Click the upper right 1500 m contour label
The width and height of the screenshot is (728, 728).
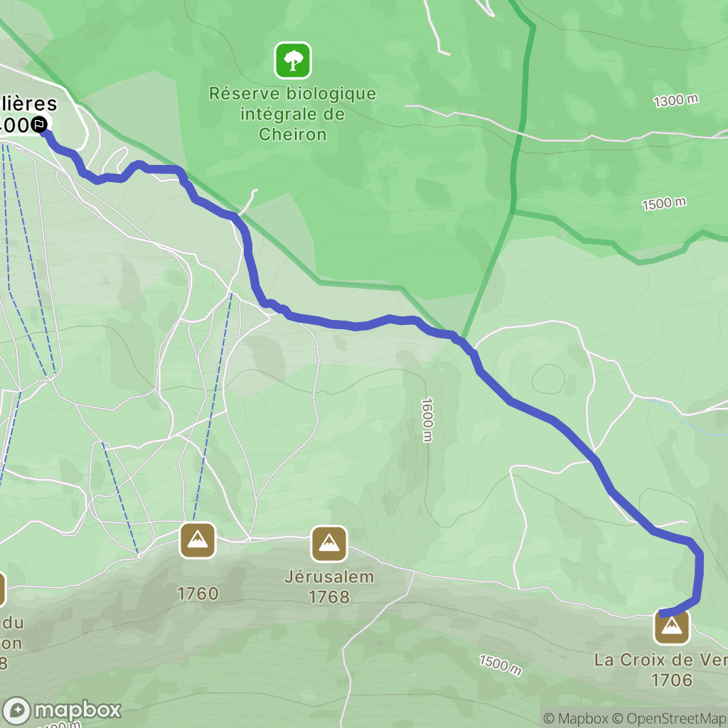pyautogui.click(x=665, y=203)
